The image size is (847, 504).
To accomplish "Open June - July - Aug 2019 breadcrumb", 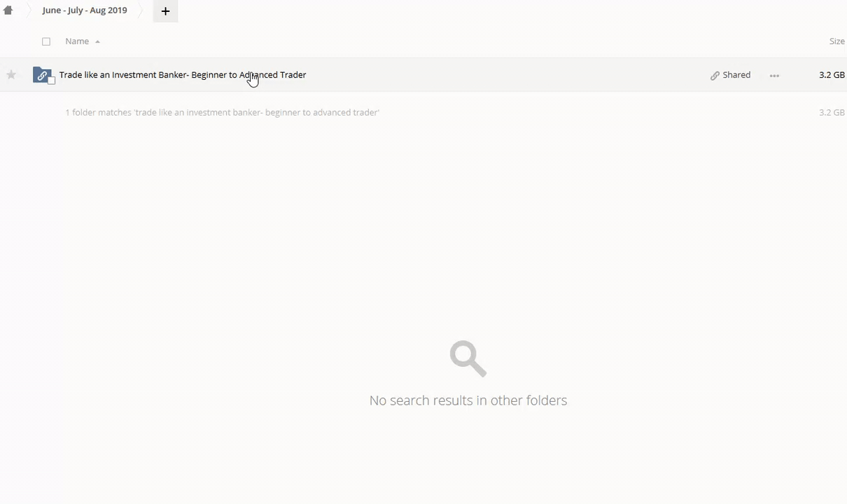I will 85,10.
